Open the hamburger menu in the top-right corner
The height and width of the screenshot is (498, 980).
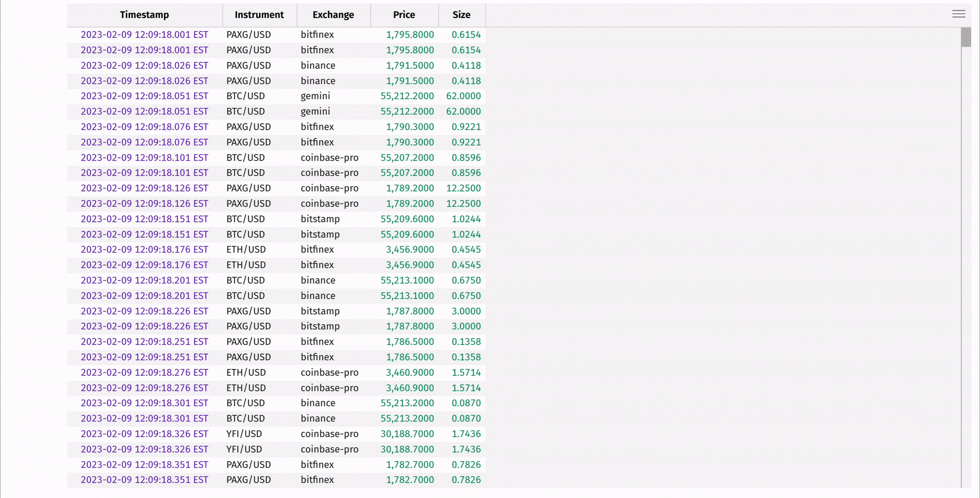[x=959, y=14]
